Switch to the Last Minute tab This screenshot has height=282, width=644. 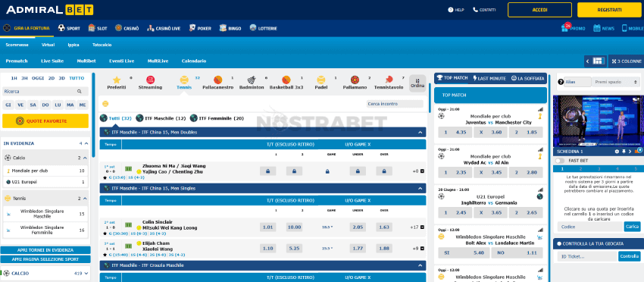tap(489, 78)
